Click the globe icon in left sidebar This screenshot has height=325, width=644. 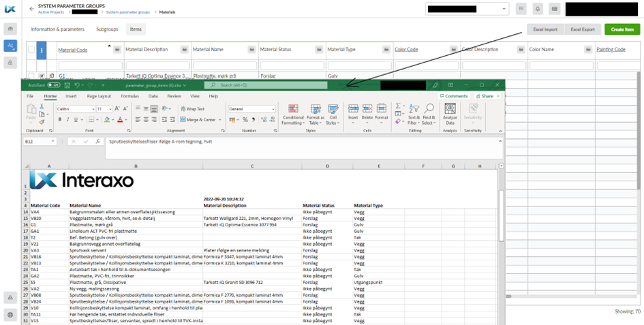tap(10, 315)
